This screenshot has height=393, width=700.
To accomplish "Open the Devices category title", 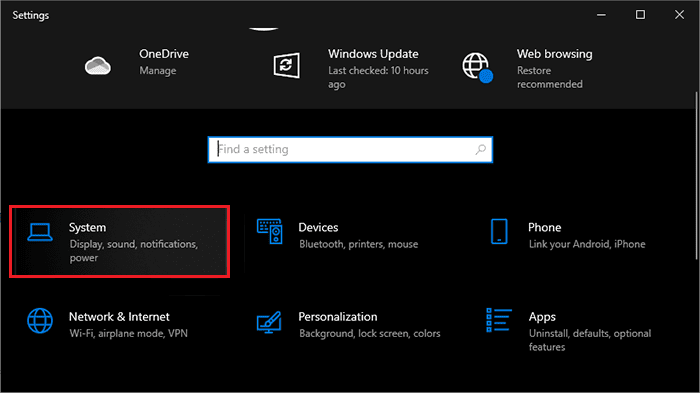I will [x=318, y=228].
